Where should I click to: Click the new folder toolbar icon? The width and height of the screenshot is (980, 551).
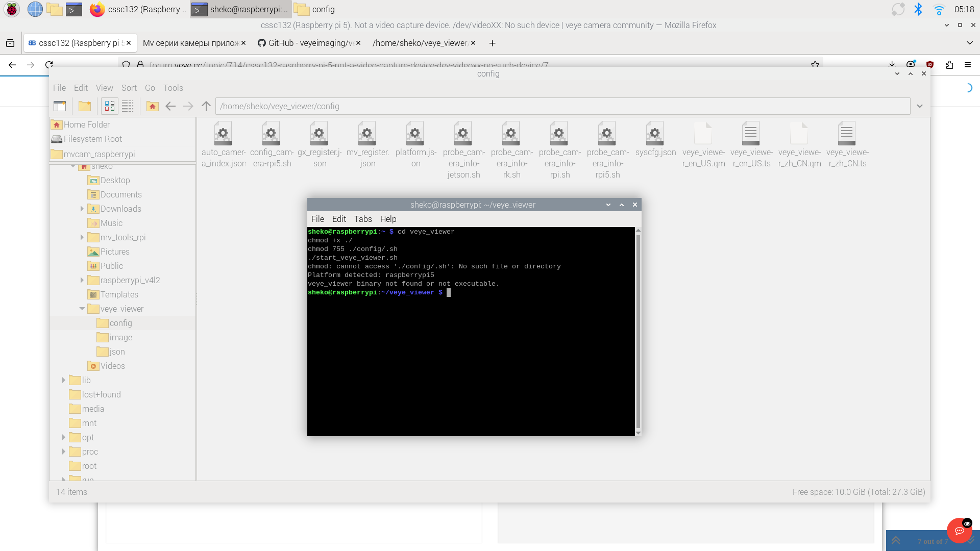[x=85, y=106]
